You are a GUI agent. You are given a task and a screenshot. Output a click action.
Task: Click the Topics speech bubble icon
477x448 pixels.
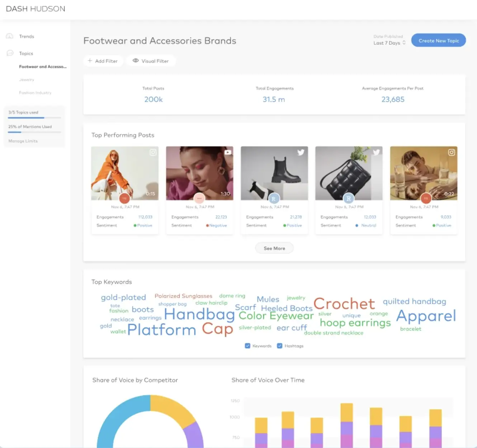pyautogui.click(x=10, y=53)
